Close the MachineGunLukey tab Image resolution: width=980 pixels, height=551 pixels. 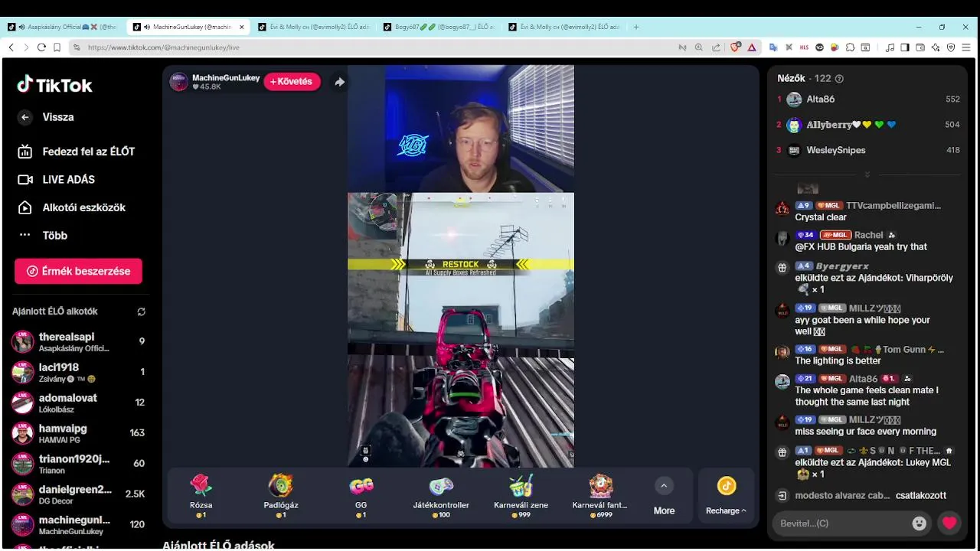[242, 27]
